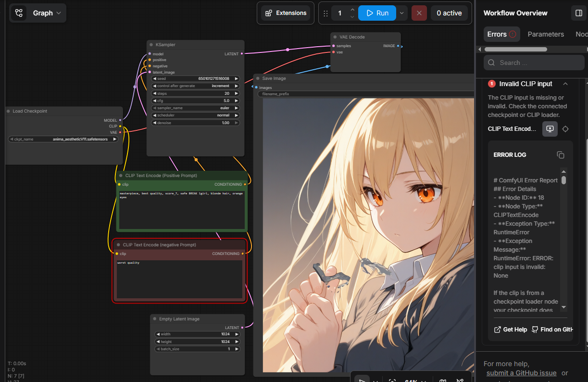Screen dimensions: 588x382
Task: Show the 0 active jobs queue
Action: point(449,13)
